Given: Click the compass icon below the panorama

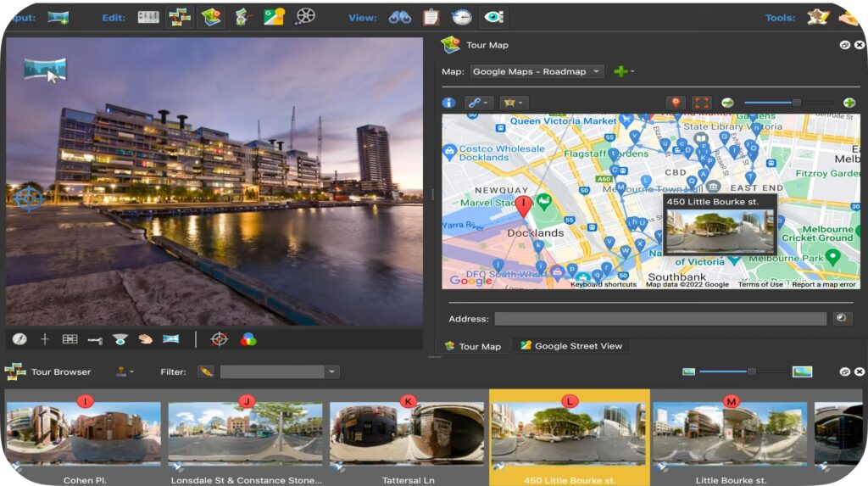Looking at the screenshot, I should click(19, 339).
